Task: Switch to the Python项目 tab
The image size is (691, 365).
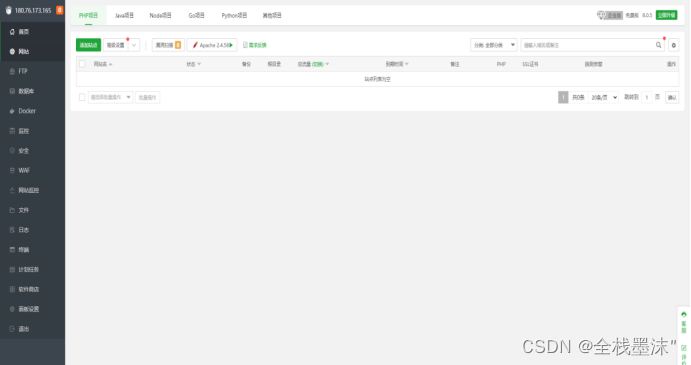Action: click(234, 15)
